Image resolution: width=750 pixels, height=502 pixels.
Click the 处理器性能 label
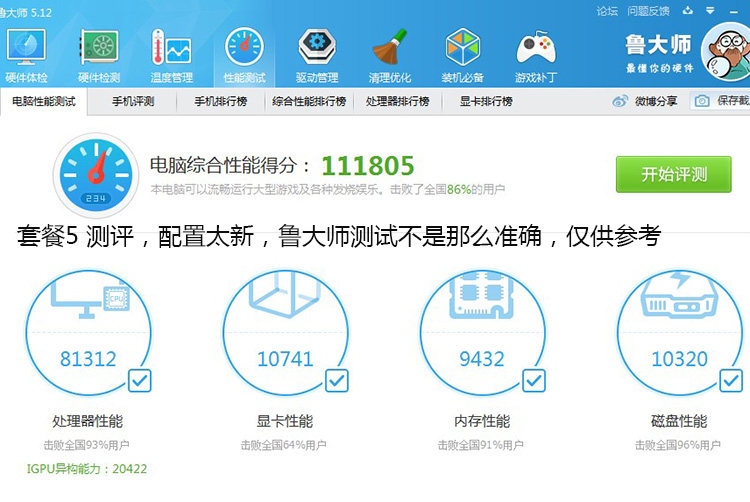pyautogui.click(x=88, y=421)
